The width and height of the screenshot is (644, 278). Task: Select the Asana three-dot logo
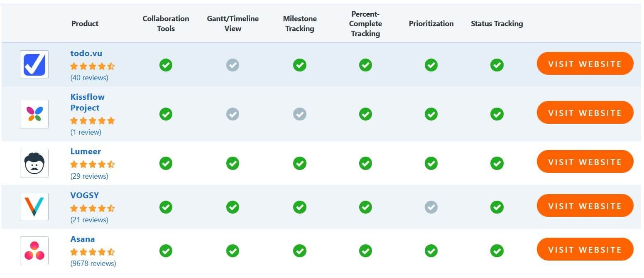[x=34, y=251]
